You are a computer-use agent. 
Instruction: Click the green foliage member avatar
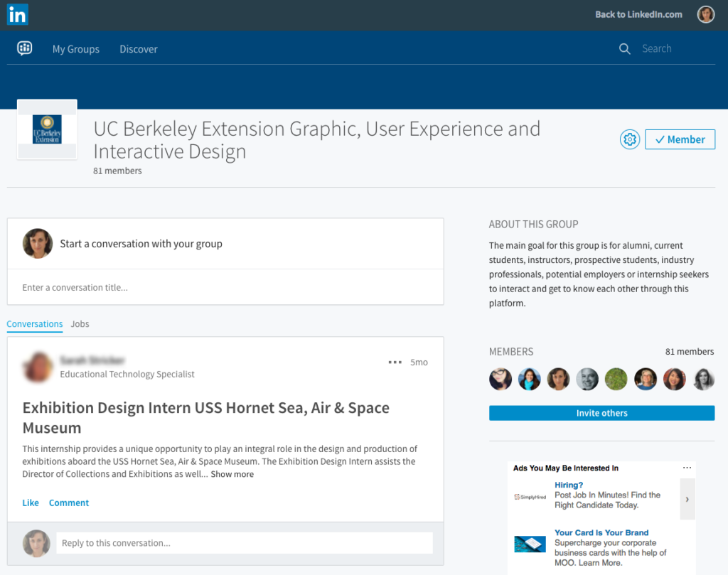[616, 379]
